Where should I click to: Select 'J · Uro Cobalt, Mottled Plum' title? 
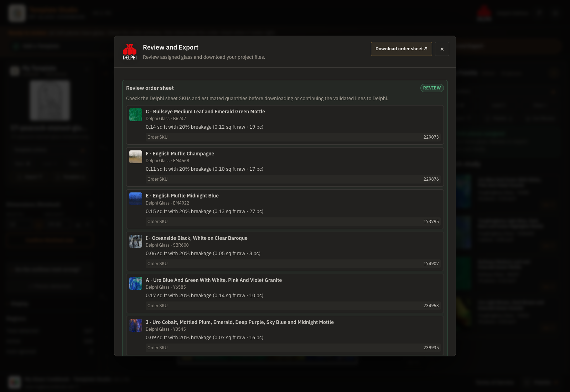point(240,322)
